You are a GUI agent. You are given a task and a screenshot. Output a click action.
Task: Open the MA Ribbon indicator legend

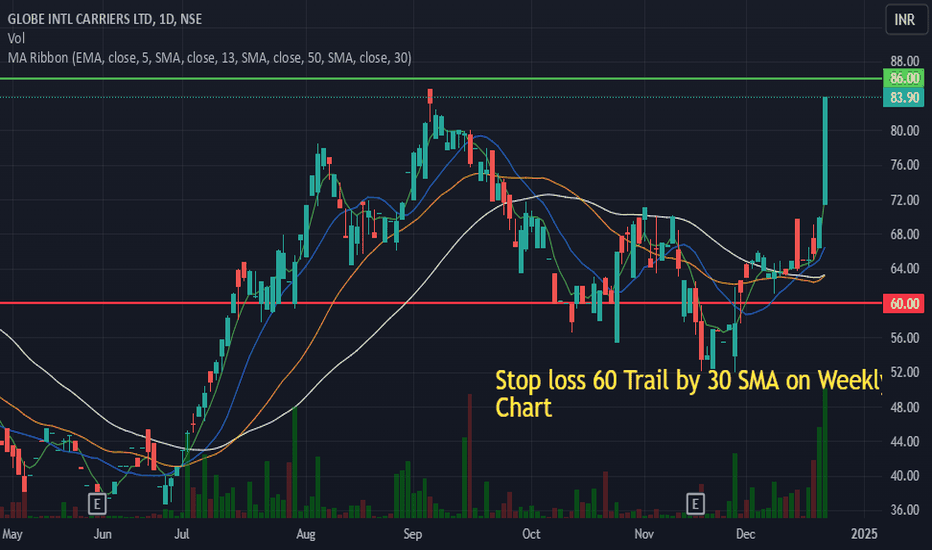tap(209, 58)
